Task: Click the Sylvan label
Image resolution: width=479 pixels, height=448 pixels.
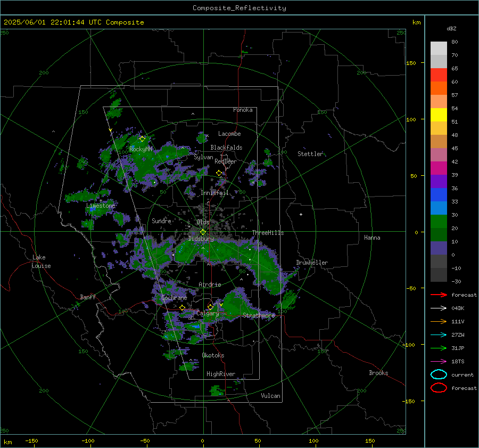Action: [x=203, y=157]
